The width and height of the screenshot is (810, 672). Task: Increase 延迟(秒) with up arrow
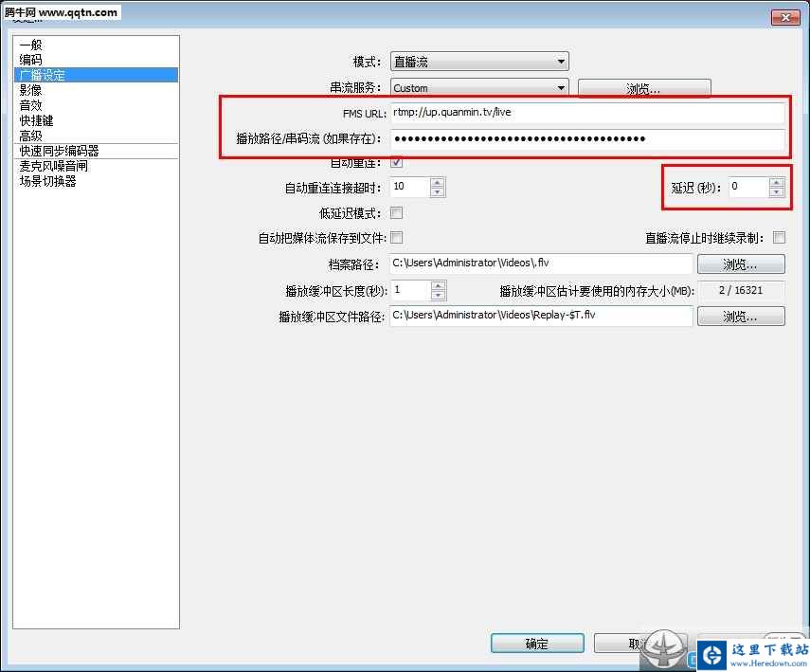pos(777,182)
